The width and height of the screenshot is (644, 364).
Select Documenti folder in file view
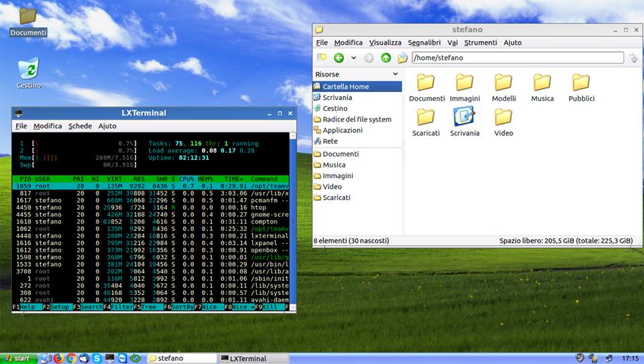427,87
